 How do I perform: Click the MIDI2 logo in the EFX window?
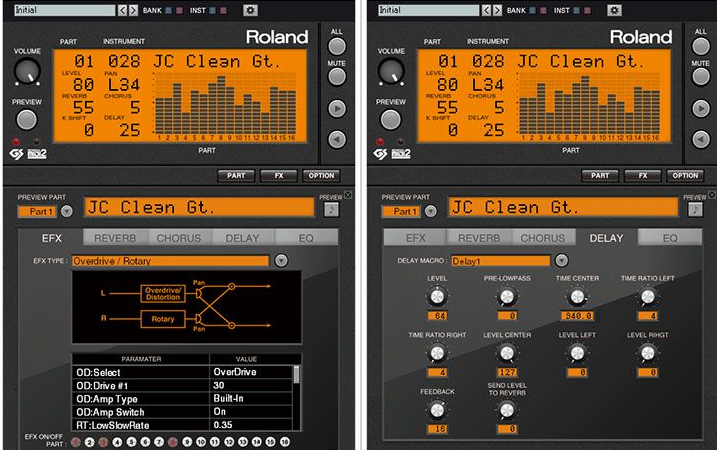point(37,154)
